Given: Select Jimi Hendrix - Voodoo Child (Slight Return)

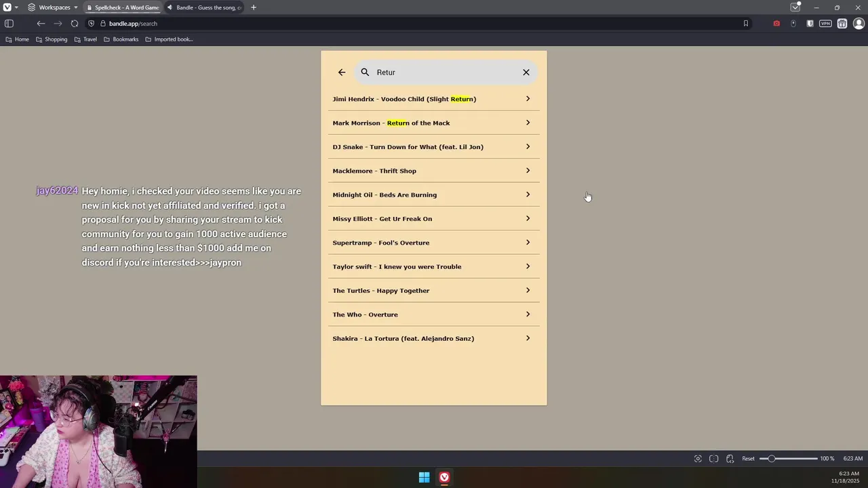Looking at the screenshot, I should click(434, 99).
